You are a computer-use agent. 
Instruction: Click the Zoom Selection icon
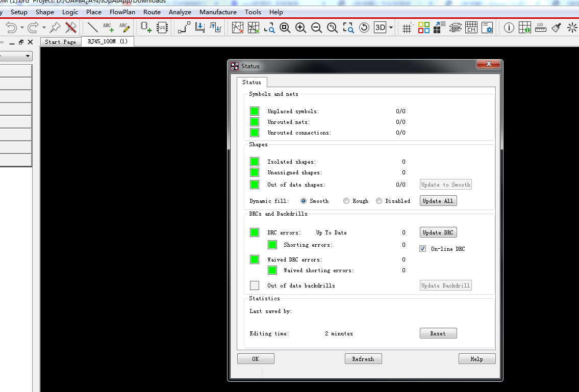tap(348, 28)
